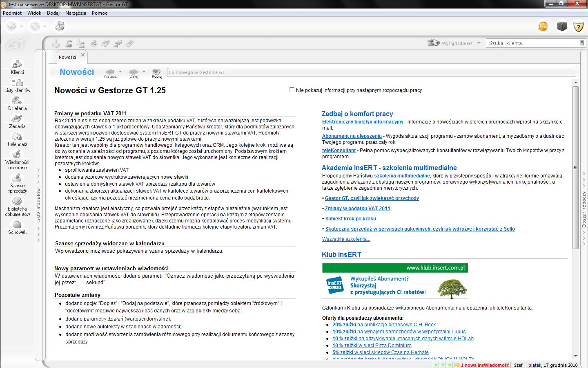
Task: Click the two-person group icon in the grey toolbar
Action: click(x=81, y=43)
